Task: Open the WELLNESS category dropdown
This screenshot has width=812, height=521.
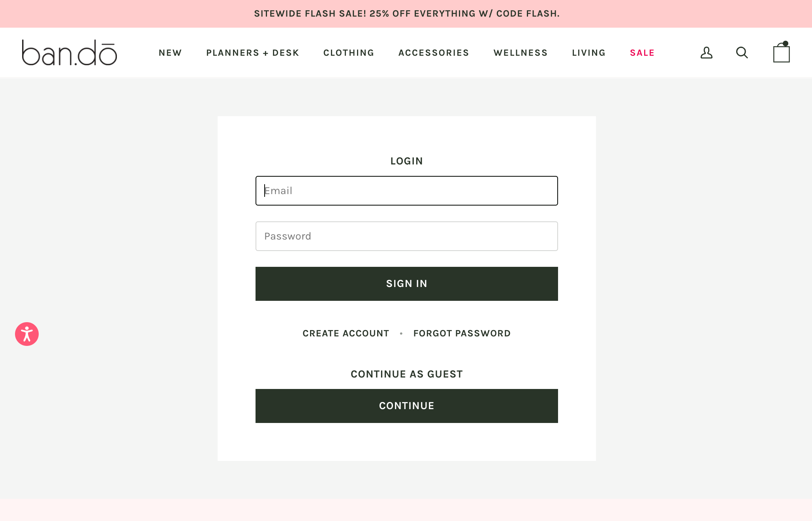Action: point(520,52)
